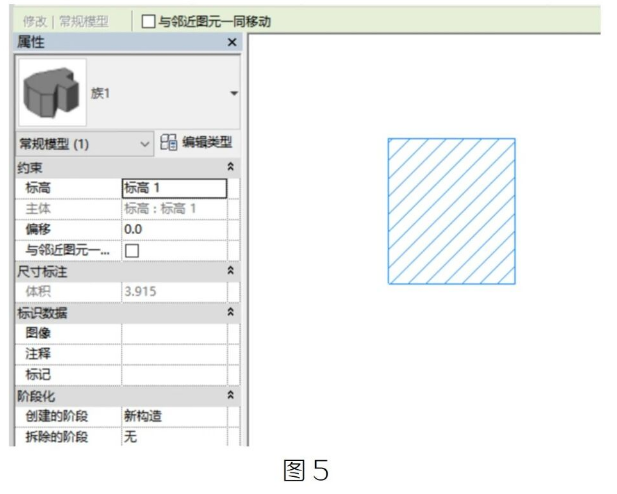Image resolution: width=617 pixels, height=494 pixels.
Task: Collapse the 阶段化 section
Action: tap(231, 395)
